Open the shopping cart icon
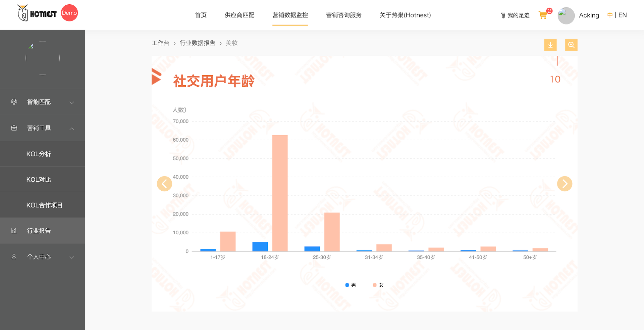Image resolution: width=644 pixels, height=330 pixels. point(543,15)
